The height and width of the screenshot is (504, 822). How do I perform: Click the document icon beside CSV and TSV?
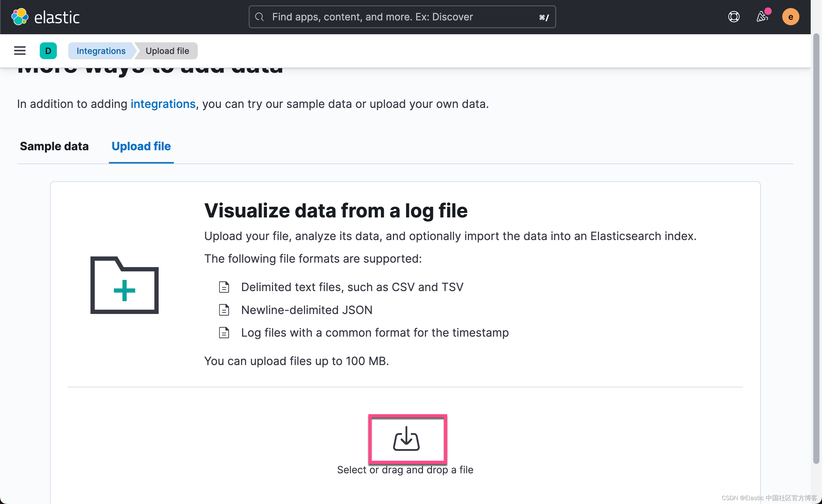[x=224, y=287]
